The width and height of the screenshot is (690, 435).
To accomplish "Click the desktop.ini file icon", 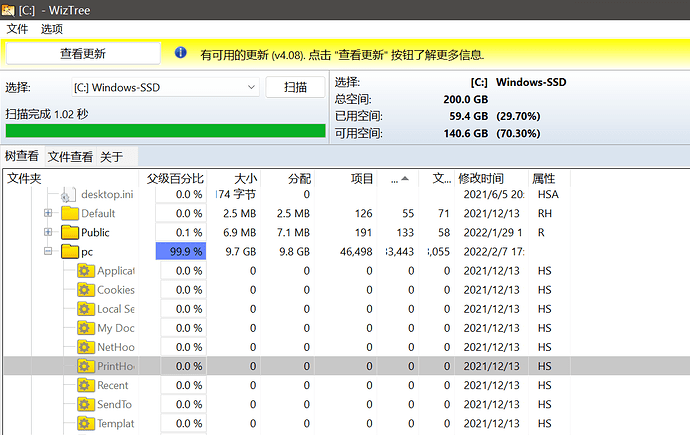I will pos(69,194).
